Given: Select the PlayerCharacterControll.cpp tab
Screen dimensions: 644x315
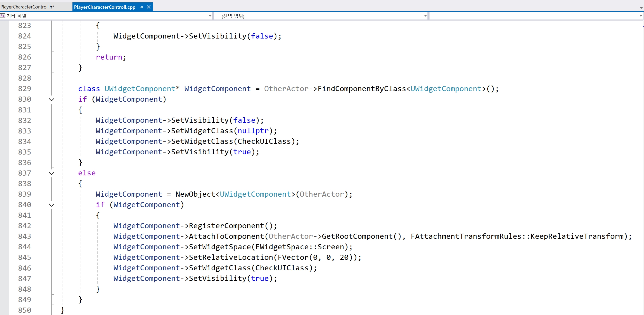Looking at the screenshot, I should pyautogui.click(x=105, y=7).
